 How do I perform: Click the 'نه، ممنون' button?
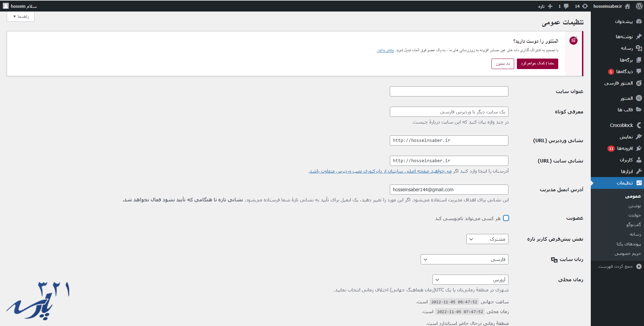[503, 64]
